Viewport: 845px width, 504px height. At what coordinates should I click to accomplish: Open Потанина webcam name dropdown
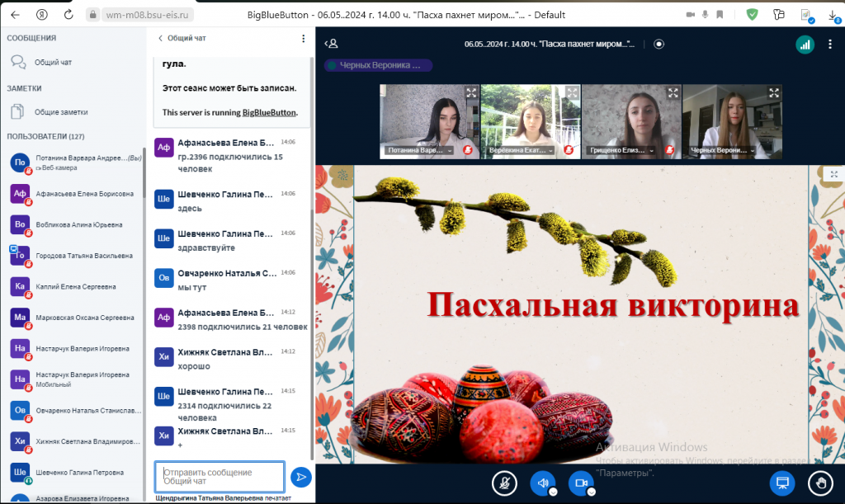(419, 150)
